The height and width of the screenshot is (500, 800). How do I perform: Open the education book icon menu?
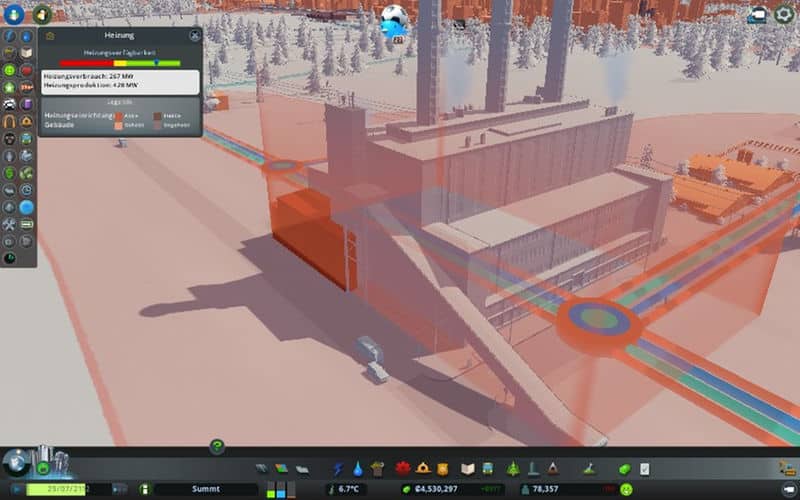point(466,468)
